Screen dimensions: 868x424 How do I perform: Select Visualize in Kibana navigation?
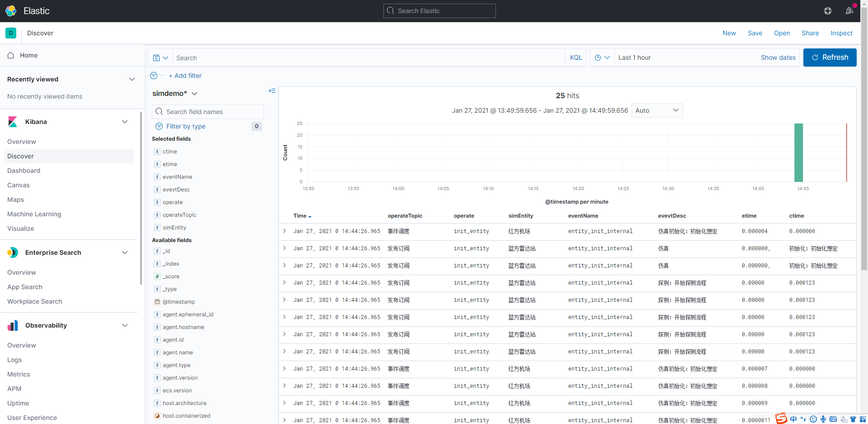pos(21,229)
